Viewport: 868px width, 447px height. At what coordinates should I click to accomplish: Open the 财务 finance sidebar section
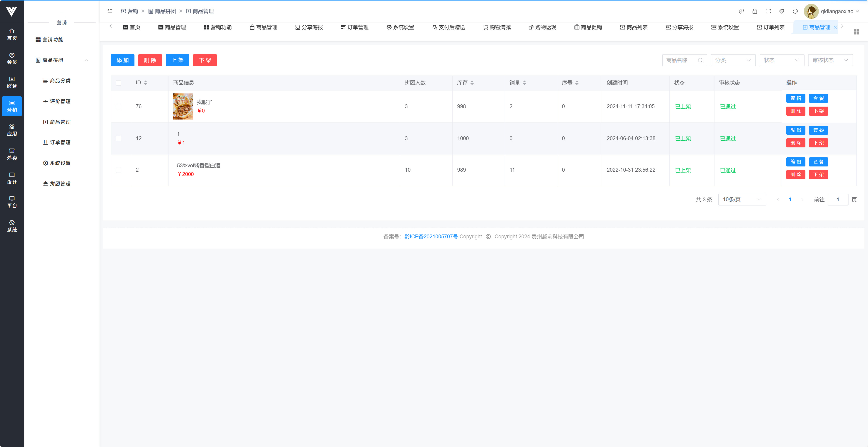12,82
